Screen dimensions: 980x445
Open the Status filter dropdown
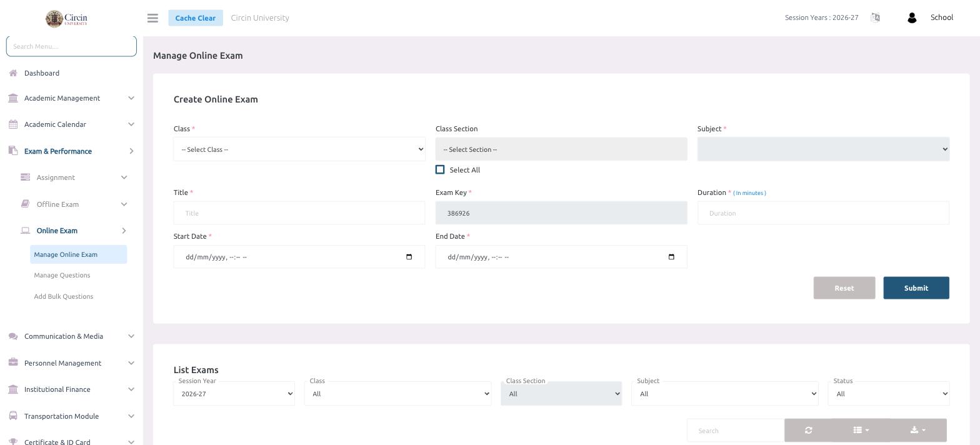coord(889,394)
